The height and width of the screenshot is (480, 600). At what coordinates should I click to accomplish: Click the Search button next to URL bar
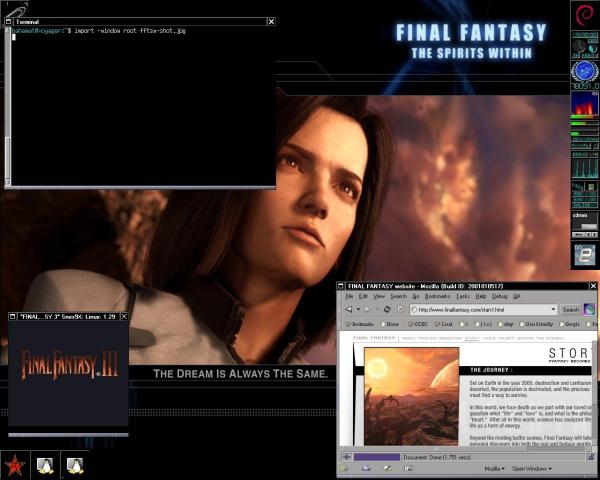point(570,310)
